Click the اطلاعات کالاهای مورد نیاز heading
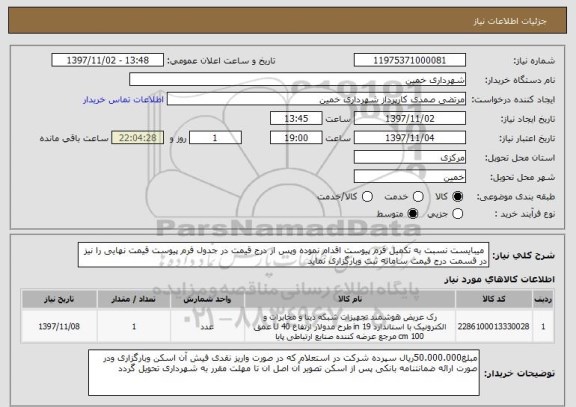The height and width of the screenshot is (407, 576). pyautogui.click(x=500, y=280)
